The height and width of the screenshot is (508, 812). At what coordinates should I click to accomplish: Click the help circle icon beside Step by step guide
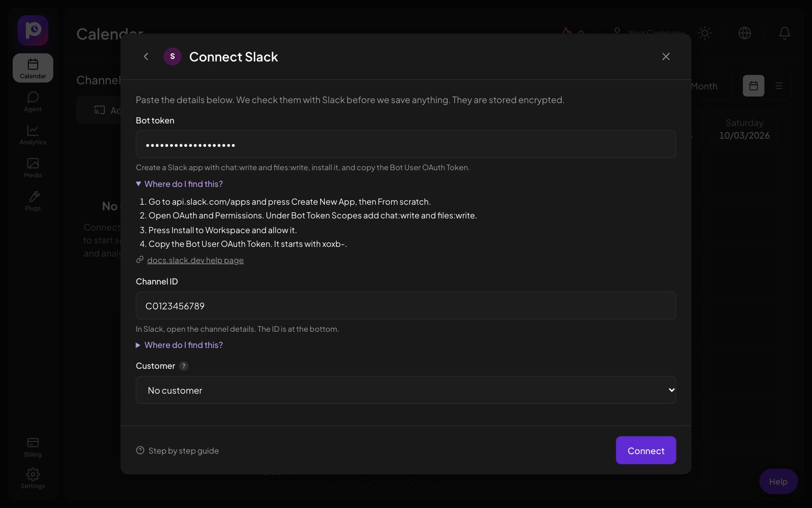(140, 450)
